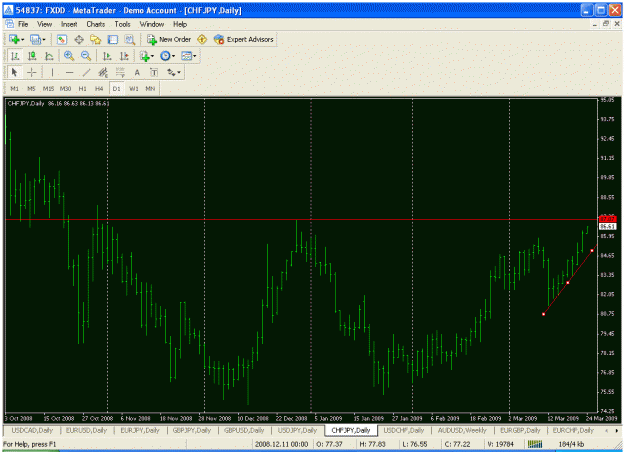Enable chart auto scroll
The height and width of the screenshot is (452, 625).
click(x=107, y=56)
